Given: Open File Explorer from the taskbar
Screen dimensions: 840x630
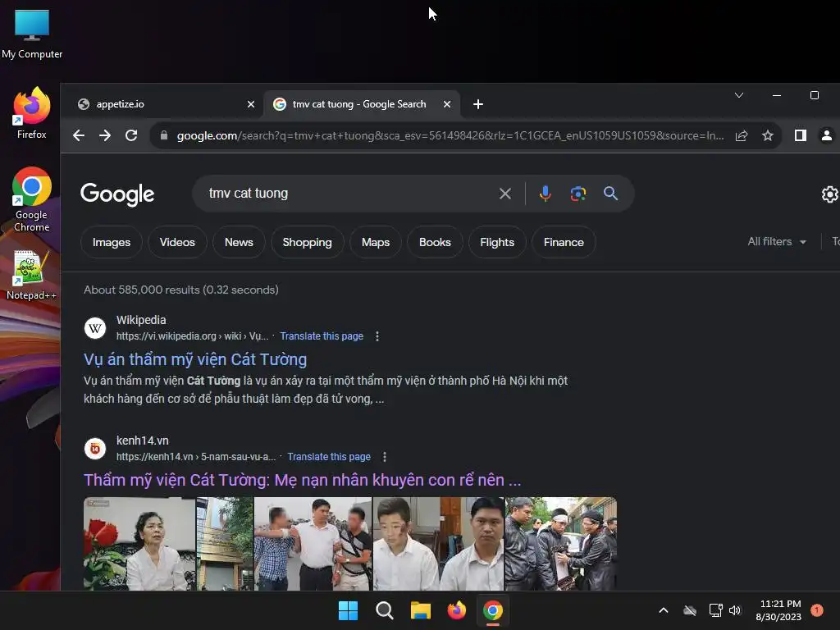Looking at the screenshot, I should click(421, 610).
